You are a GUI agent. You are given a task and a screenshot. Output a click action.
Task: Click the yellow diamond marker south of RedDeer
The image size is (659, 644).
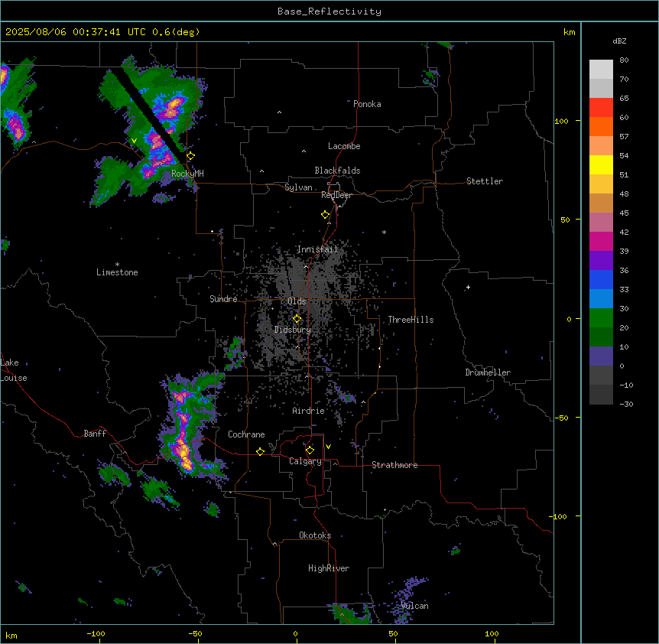pos(326,215)
